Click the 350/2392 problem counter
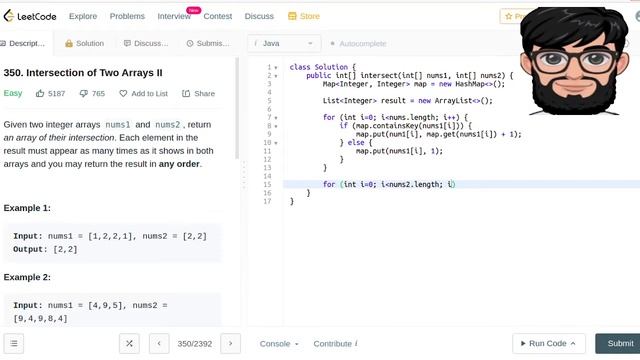This screenshot has height=360, width=640. point(195,344)
